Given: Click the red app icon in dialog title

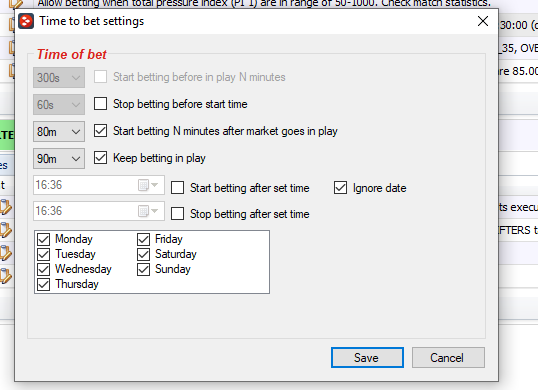Looking at the screenshot, I should (26, 21).
